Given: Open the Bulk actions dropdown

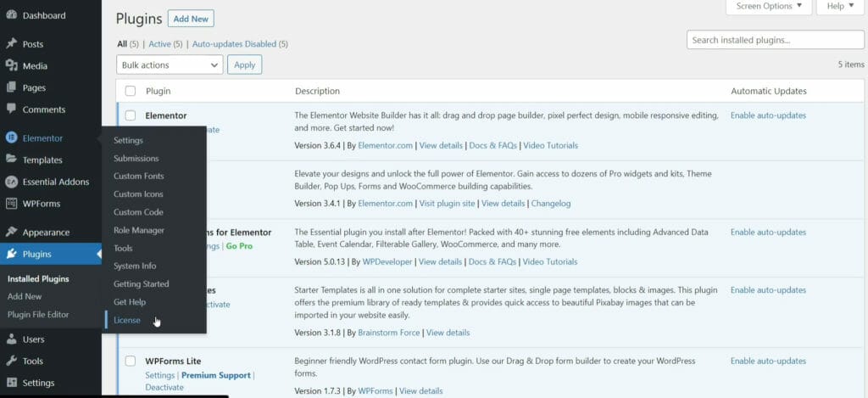Looking at the screenshot, I should tap(170, 64).
